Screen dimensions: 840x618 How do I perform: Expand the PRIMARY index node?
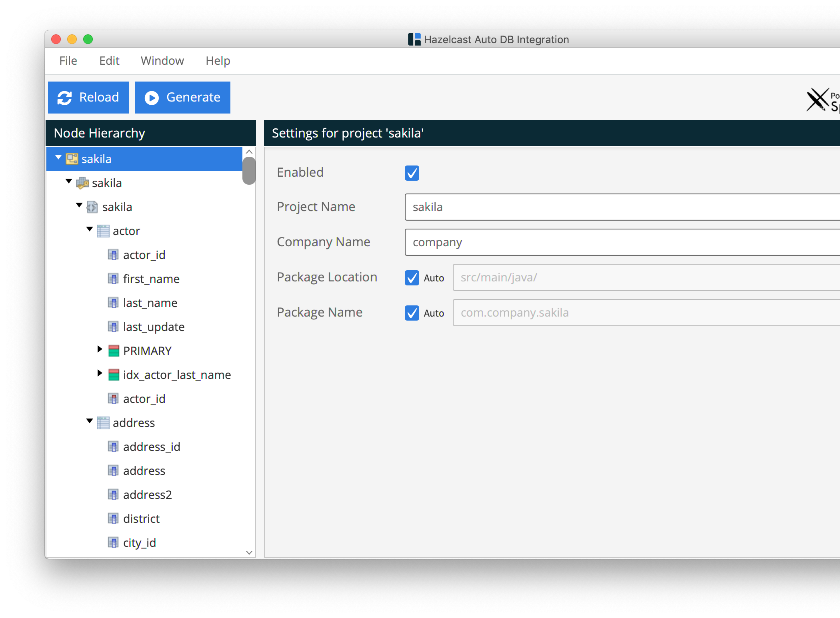[100, 349]
